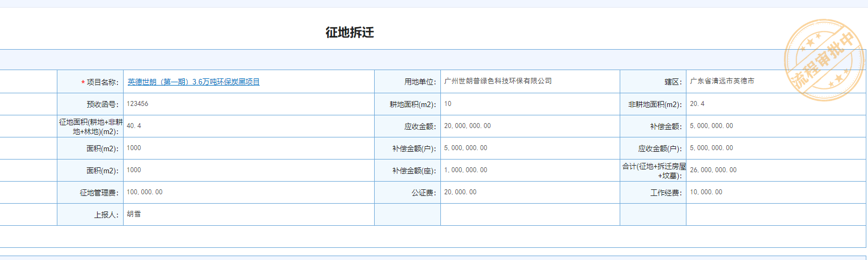Click the 征地拆迁 page title
The image size is (868, 260).
coord(349,33)
